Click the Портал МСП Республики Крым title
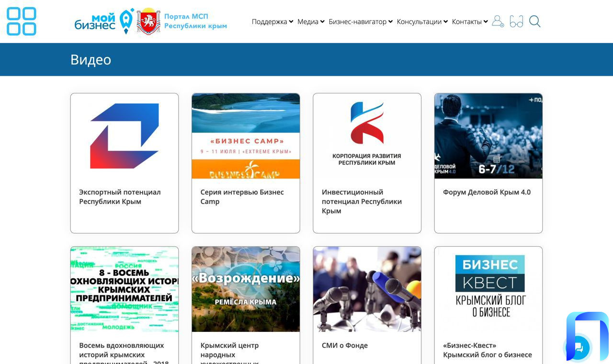This screenshot has width=613, height=364. click(x=195, y=21)
